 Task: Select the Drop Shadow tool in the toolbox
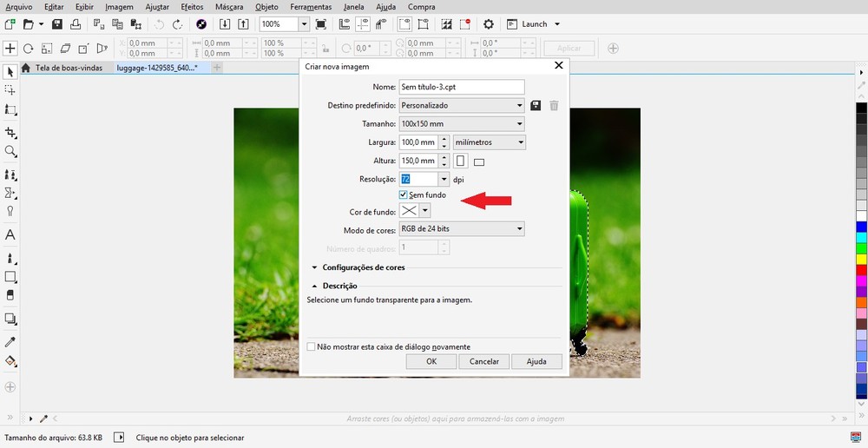[x=10, y=319]
